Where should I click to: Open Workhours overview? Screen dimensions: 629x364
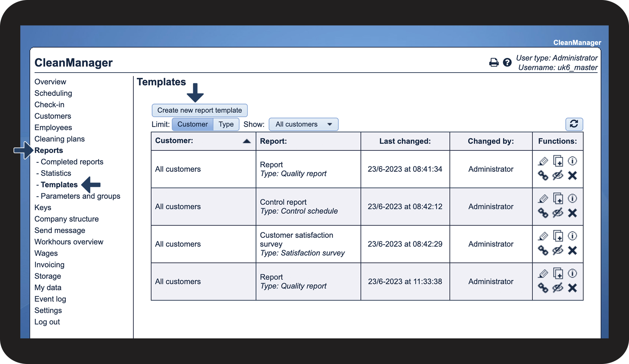(69, 242)
